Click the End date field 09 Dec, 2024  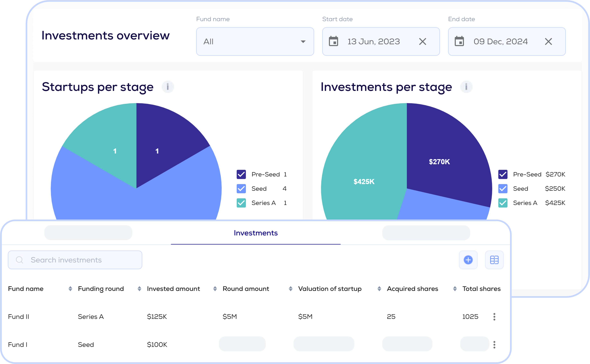(x=507, y=41)
